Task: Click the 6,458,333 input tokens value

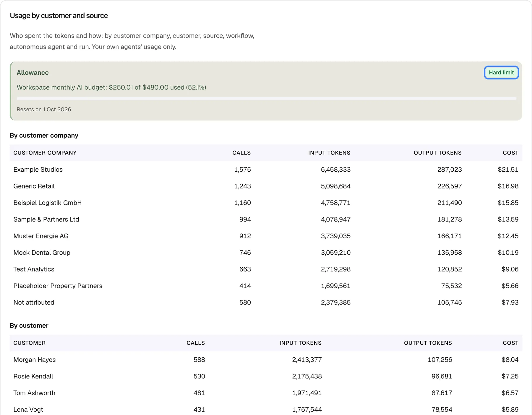Action: coord(336,170)
